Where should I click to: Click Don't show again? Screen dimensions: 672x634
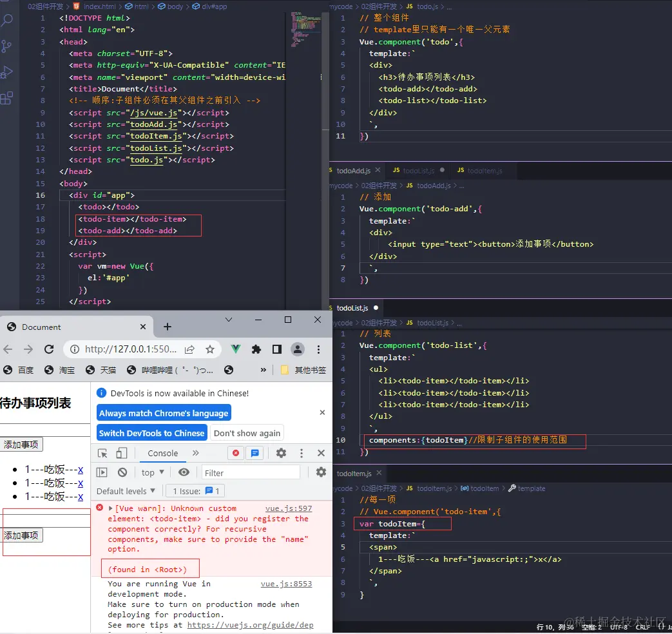pyautogui.click(x=247, y=433)
